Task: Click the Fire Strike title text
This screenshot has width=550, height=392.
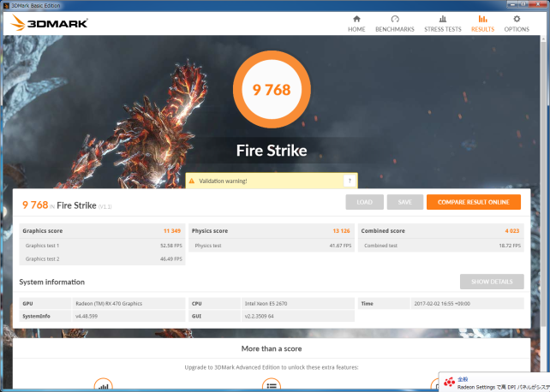Action: [x=272, y=151]
